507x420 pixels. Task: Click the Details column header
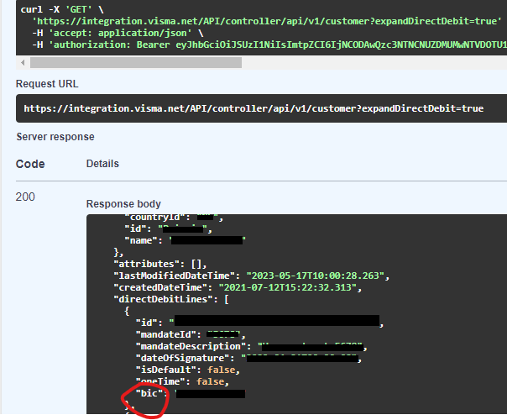102,164
